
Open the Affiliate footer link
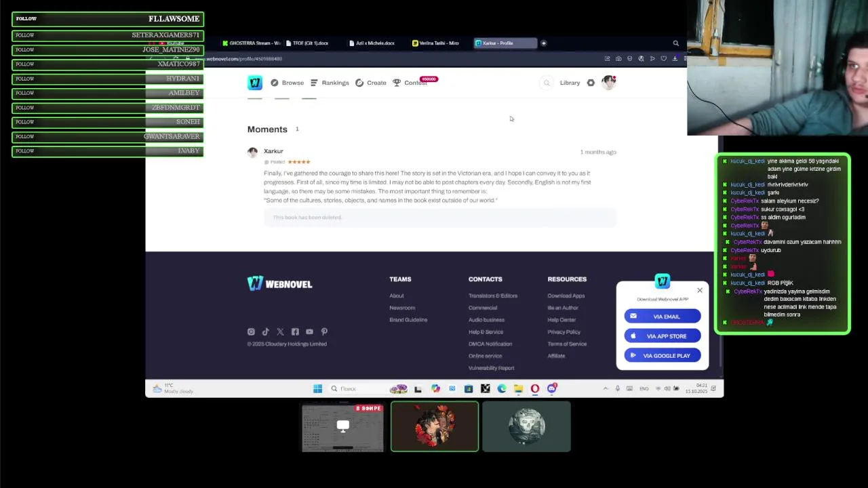556,356
